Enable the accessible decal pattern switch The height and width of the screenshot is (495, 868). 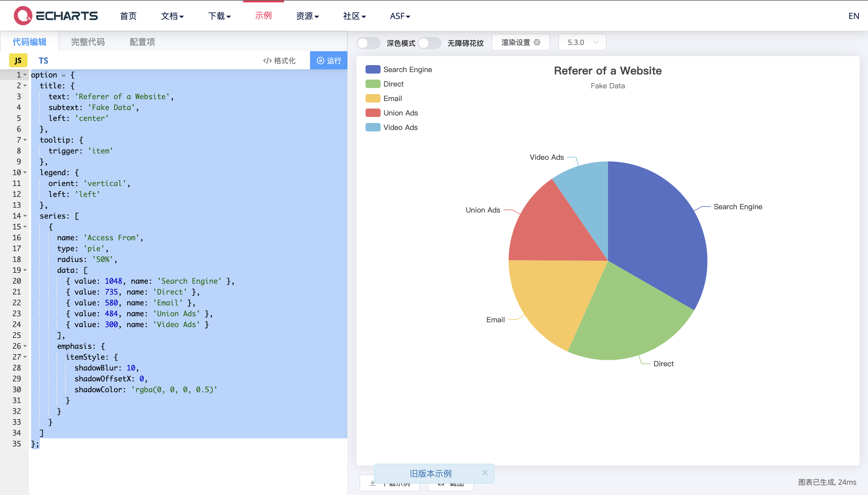coord(429,43)
